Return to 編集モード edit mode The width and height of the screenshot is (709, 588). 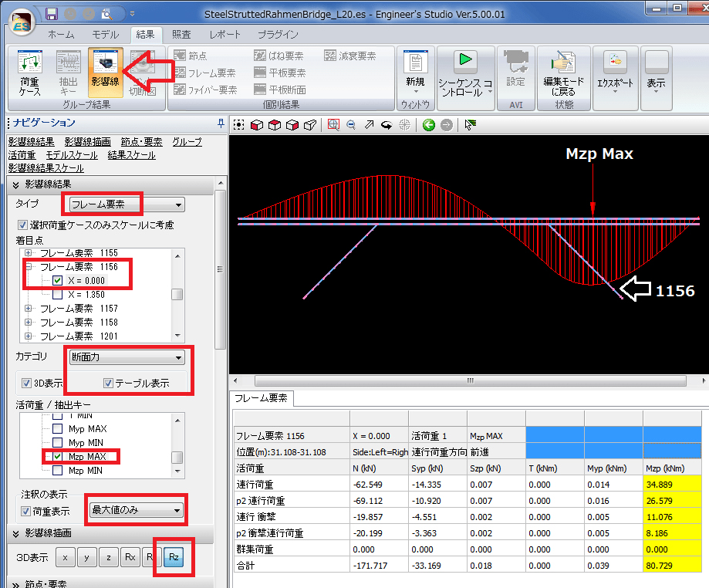tap(563, 73)
